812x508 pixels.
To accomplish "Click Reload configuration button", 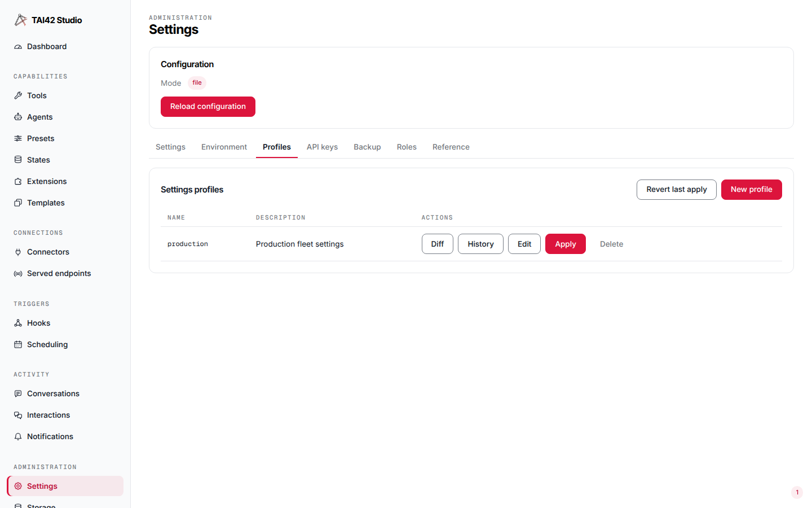I will coord(208,107).
